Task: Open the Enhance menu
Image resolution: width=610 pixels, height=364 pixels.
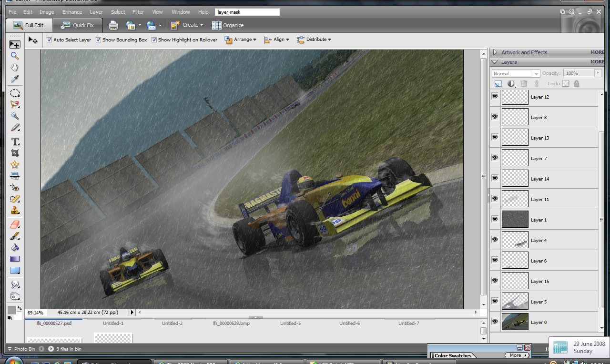Action: 72,12
